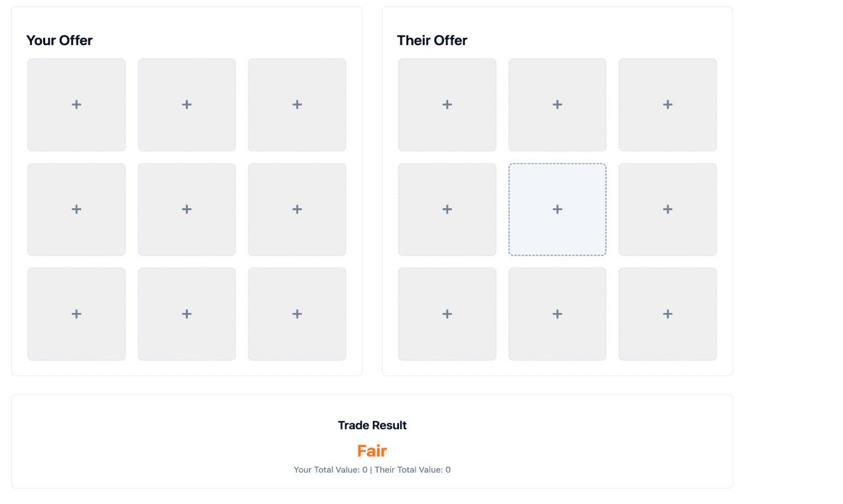Click the plus in Your Offer's bottom-right slot
Screen dimensions: 843x504
coord(297,314)
